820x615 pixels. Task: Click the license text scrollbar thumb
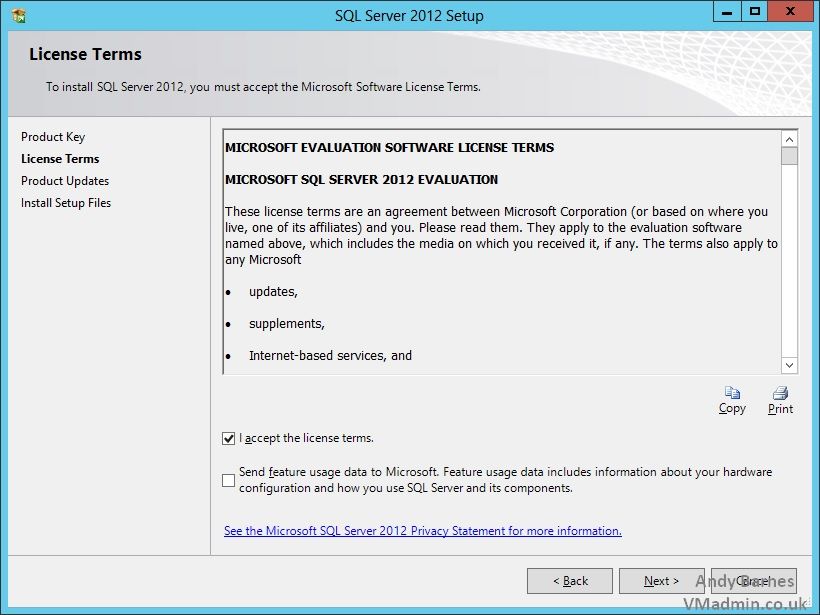790,156
